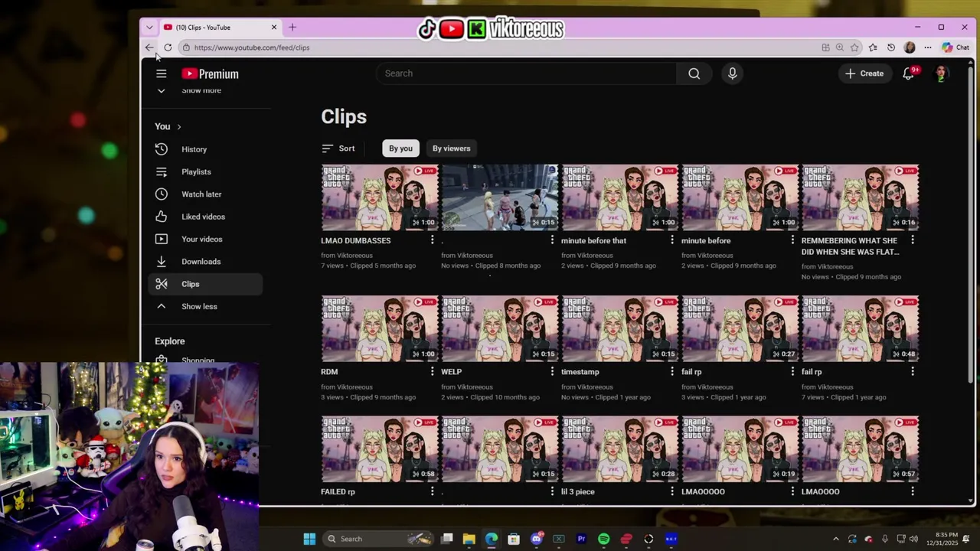
Task: Open Premiere Pro from the taskbar
Action: click(x=581, y=539)
